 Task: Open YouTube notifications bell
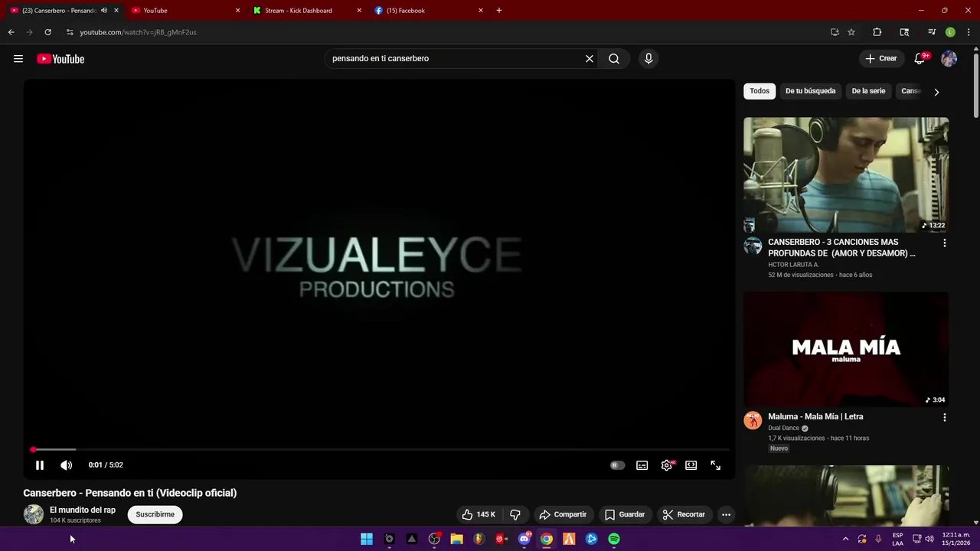tap(920, 59)
